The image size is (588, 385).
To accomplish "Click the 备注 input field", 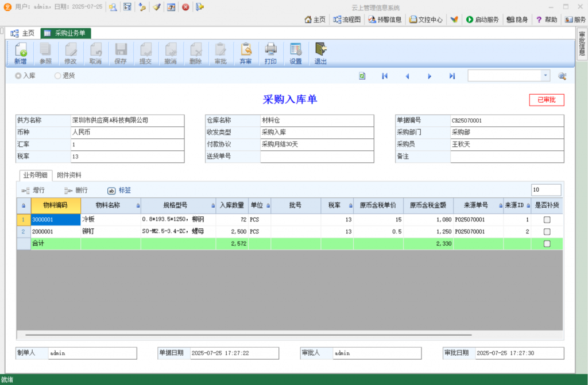I will point(507,156).
